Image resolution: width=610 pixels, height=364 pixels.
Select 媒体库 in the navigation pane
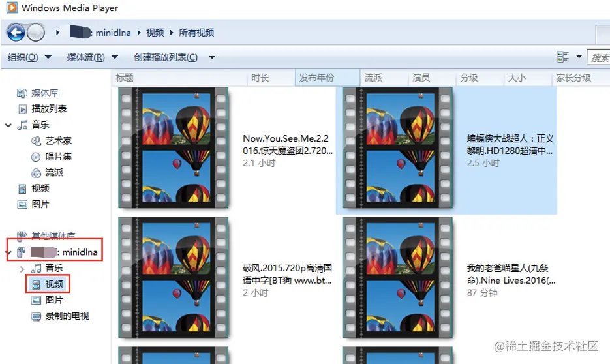tap(44, 93)
